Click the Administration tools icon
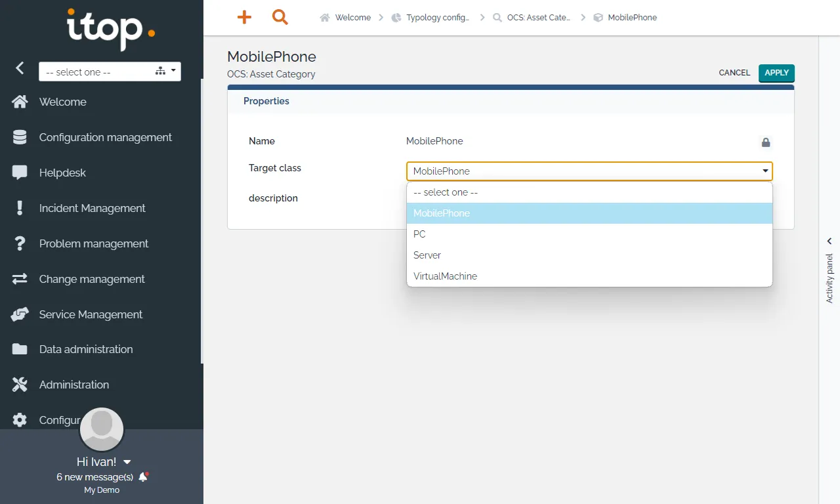Screen dimensions: 840x504 20,385
